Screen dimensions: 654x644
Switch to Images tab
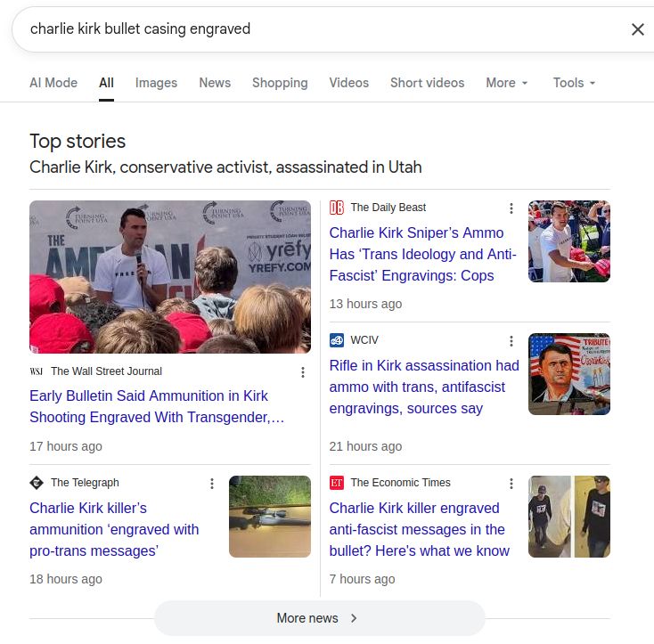pos(156,83)
